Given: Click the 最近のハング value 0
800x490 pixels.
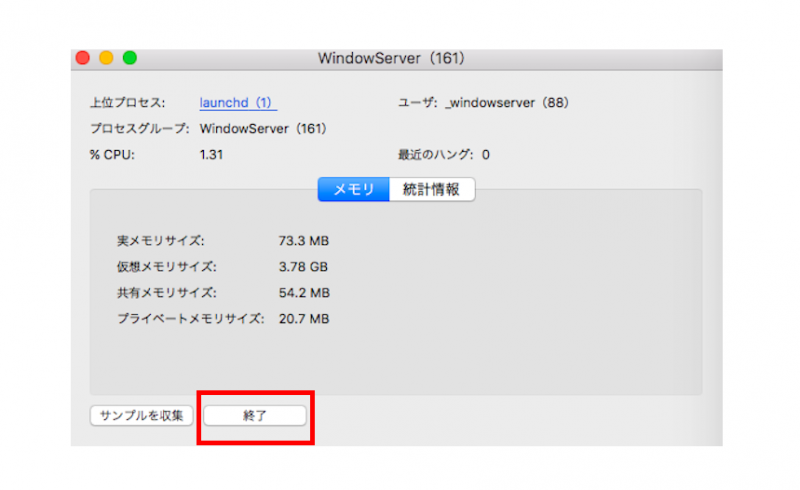Looking at the screenshot, I should (486, 155).
